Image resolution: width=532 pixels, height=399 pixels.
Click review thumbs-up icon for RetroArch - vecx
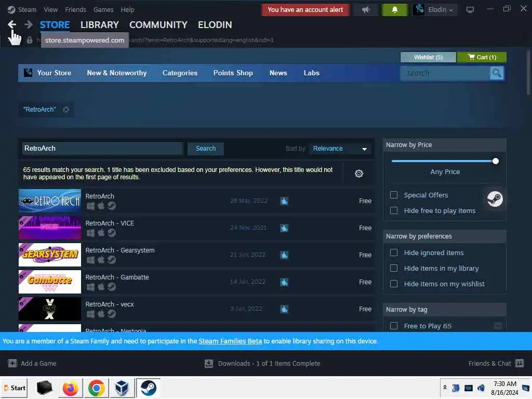284,309
